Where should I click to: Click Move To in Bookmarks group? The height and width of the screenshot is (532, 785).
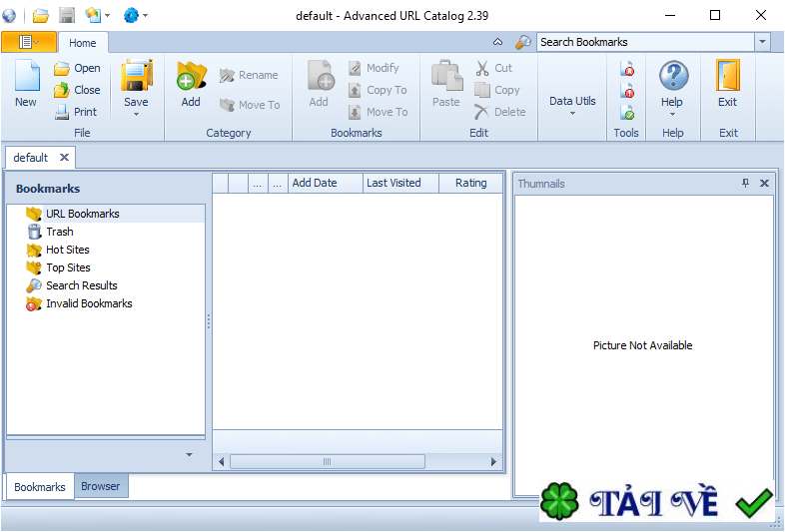[379, 112]
